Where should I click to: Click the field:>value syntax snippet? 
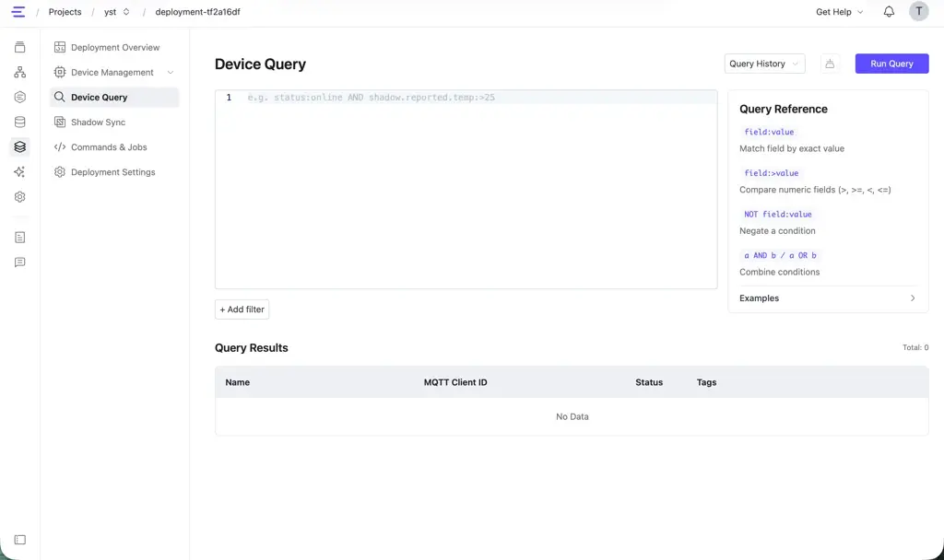[772, 172]
